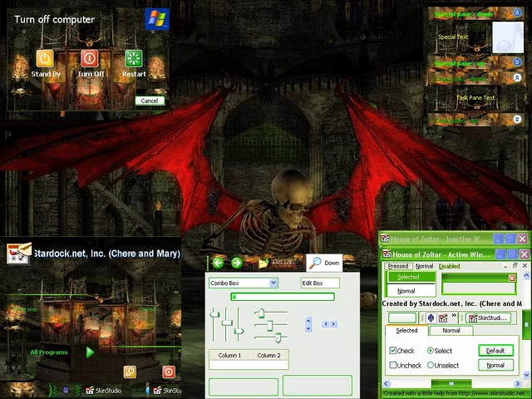This screenshot has width=532, height=399.
Task: Click the Cancel button
Action: [150, 101]
